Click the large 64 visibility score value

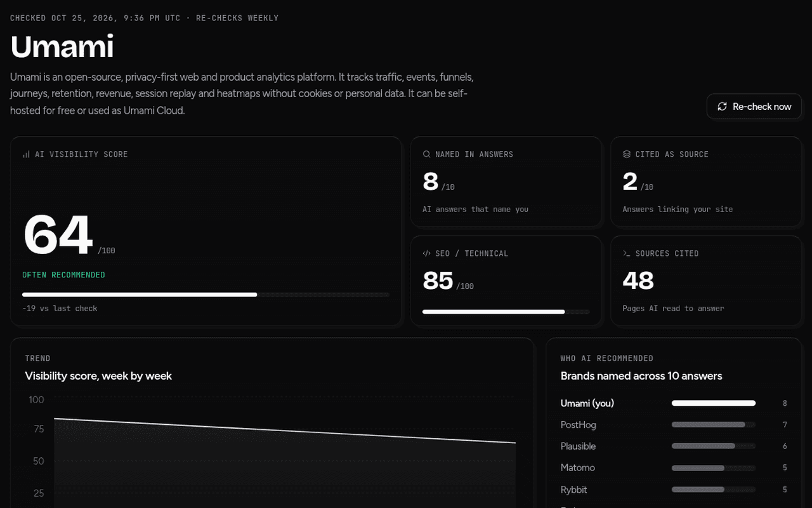pyautogui.click(x=58, y=235)
